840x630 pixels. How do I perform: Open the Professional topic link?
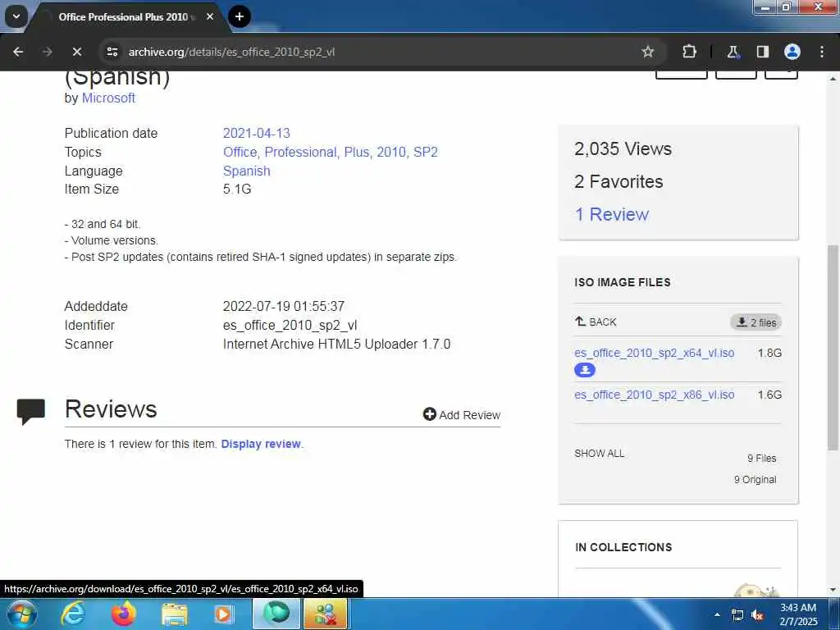click(301, 152)
